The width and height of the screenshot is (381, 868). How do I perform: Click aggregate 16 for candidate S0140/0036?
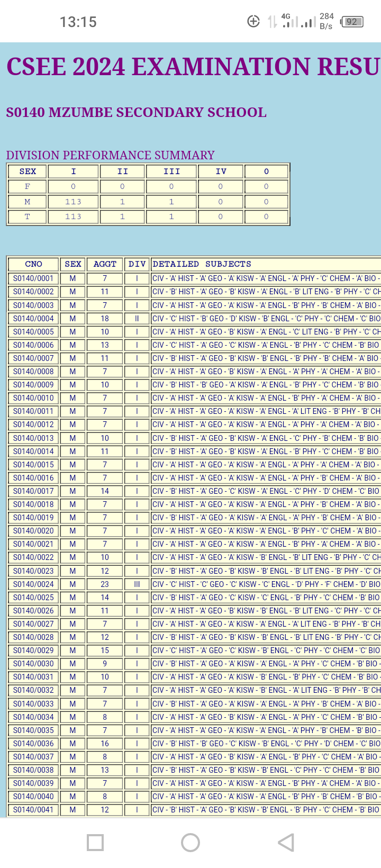click(x=105, y=744)
